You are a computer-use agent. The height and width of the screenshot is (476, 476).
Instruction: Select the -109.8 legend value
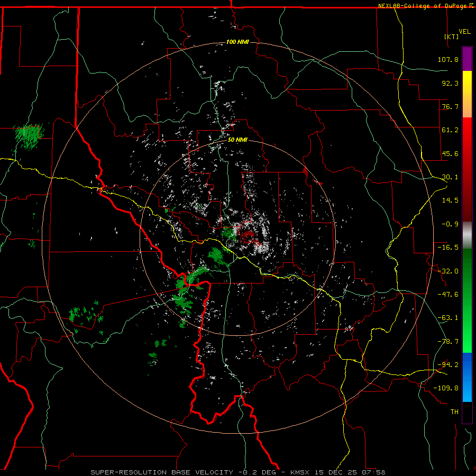coord(446,388)
